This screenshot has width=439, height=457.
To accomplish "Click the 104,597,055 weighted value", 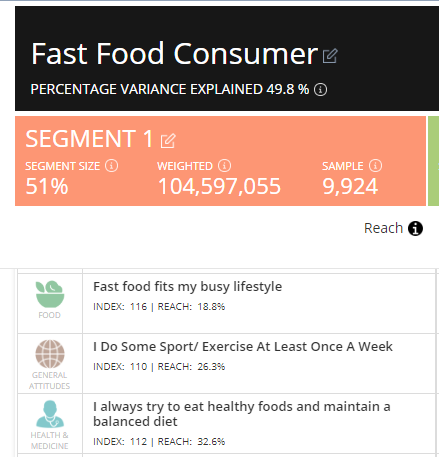I will [219, 186].
